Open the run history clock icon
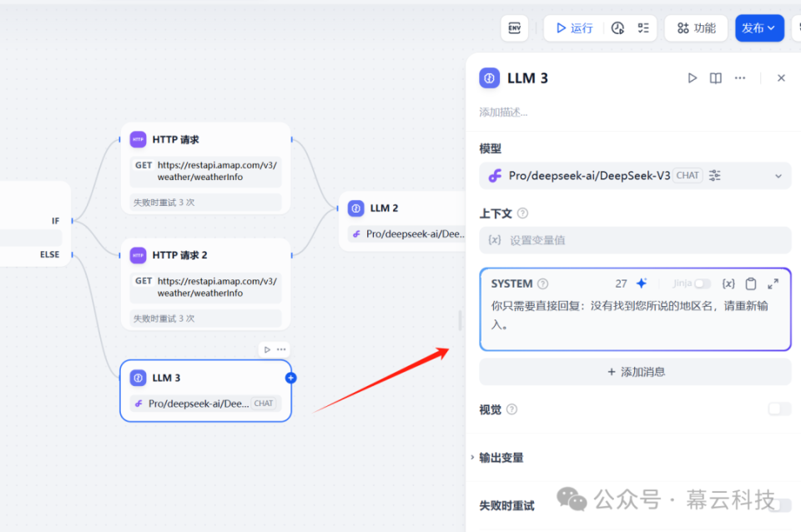Image resolution: width=801 pixels, height=532 pixels. [617, 28]
